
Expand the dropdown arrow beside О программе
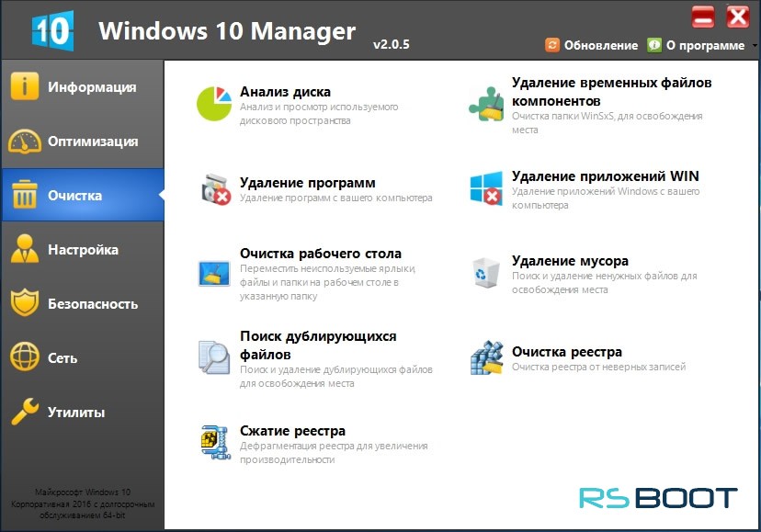click(x=755, y=46)
